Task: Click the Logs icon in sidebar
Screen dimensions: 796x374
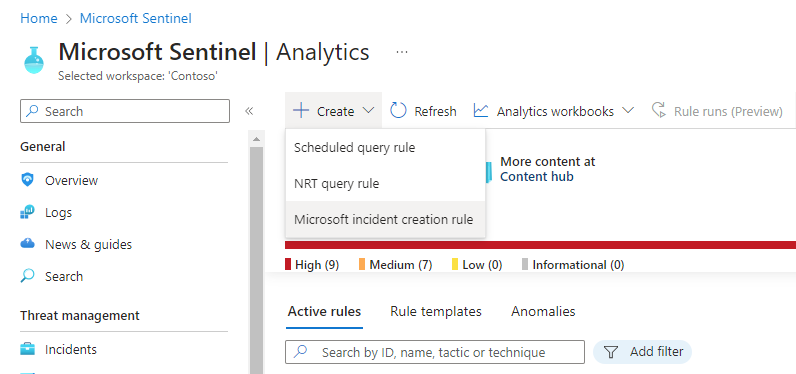Action: (27, 212)
